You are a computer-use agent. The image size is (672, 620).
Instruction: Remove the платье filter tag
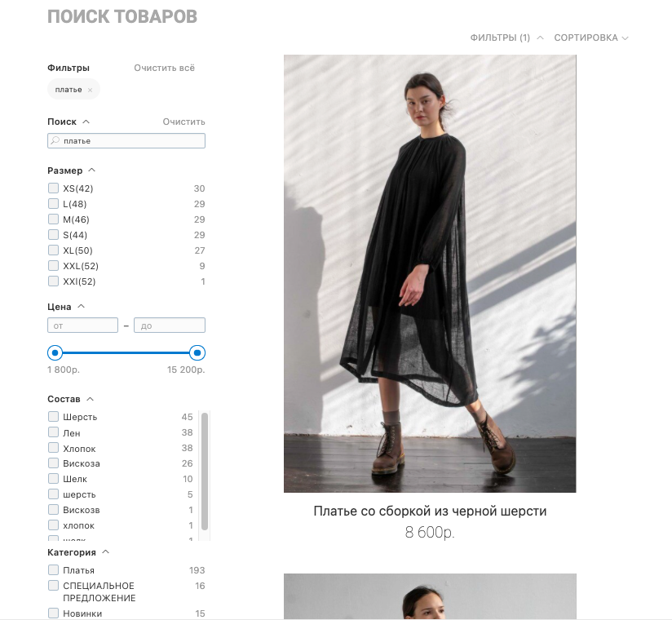[x=90, y=90]
